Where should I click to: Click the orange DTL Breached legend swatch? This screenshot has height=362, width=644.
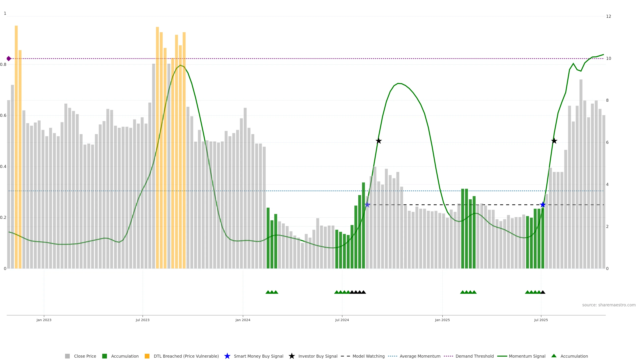pyautogui.click(x=147, y=356)
